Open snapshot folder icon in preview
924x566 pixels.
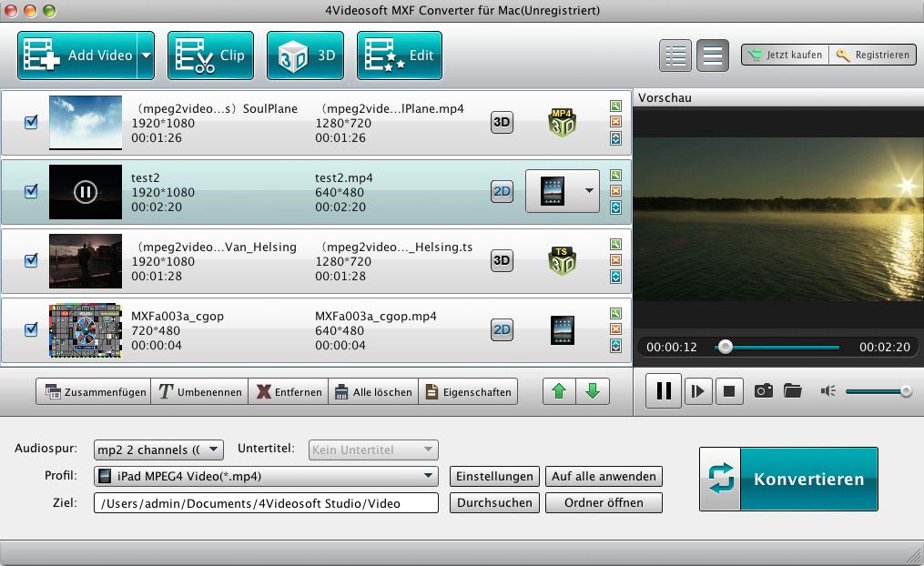[792, 391]
